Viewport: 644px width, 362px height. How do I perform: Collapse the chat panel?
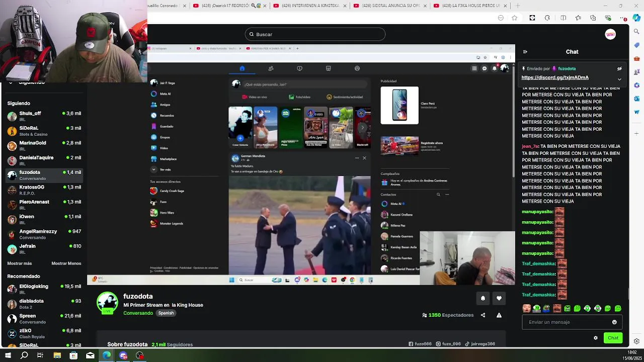[x=525, y=52]
